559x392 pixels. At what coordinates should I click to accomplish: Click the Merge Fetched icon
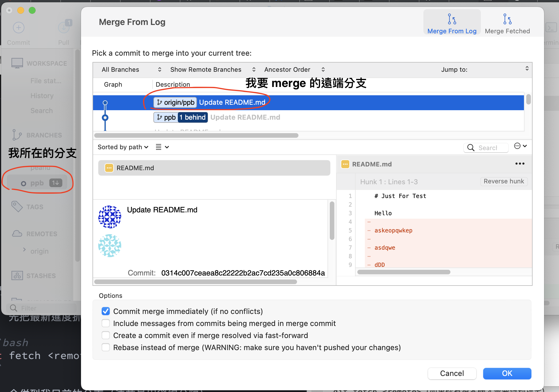(x=507, y=19)
